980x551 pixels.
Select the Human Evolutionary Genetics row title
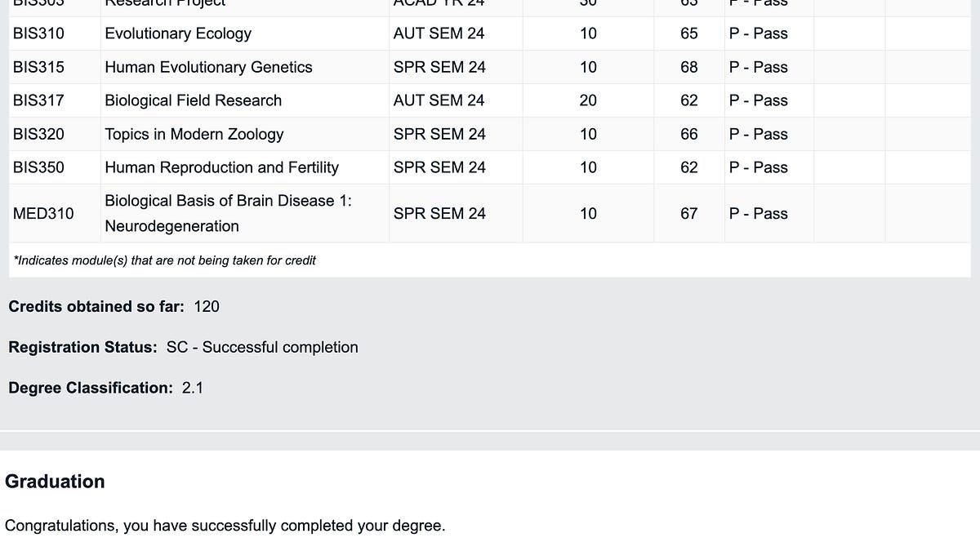tap(208, 67)
